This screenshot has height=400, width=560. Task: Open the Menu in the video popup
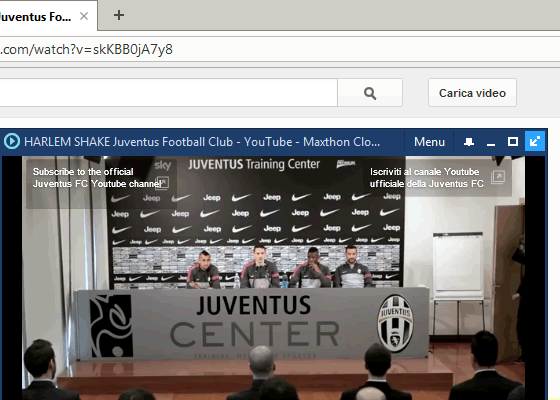pos(429,142)
